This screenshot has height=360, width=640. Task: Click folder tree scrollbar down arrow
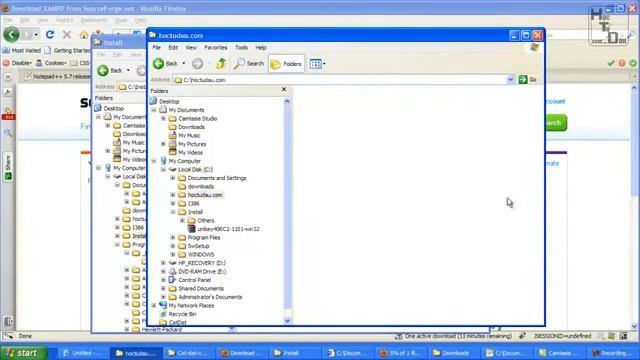pyautogui.click(x=287, y=321)
